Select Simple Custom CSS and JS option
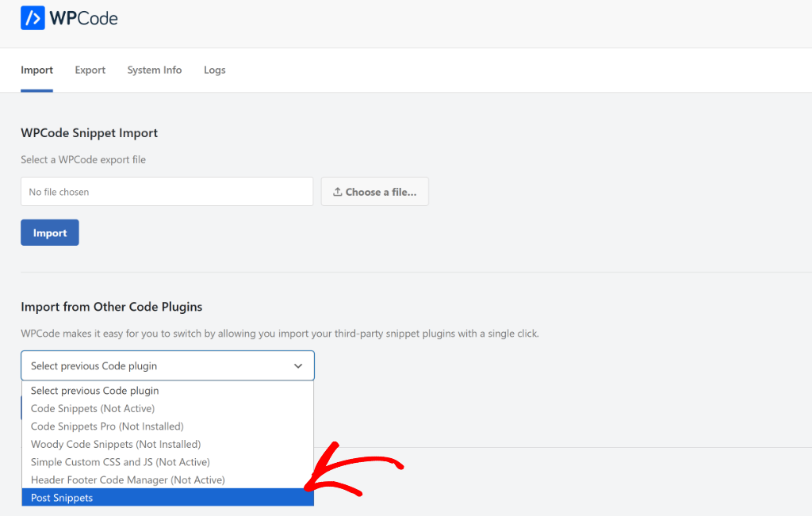 coord(167,462)
